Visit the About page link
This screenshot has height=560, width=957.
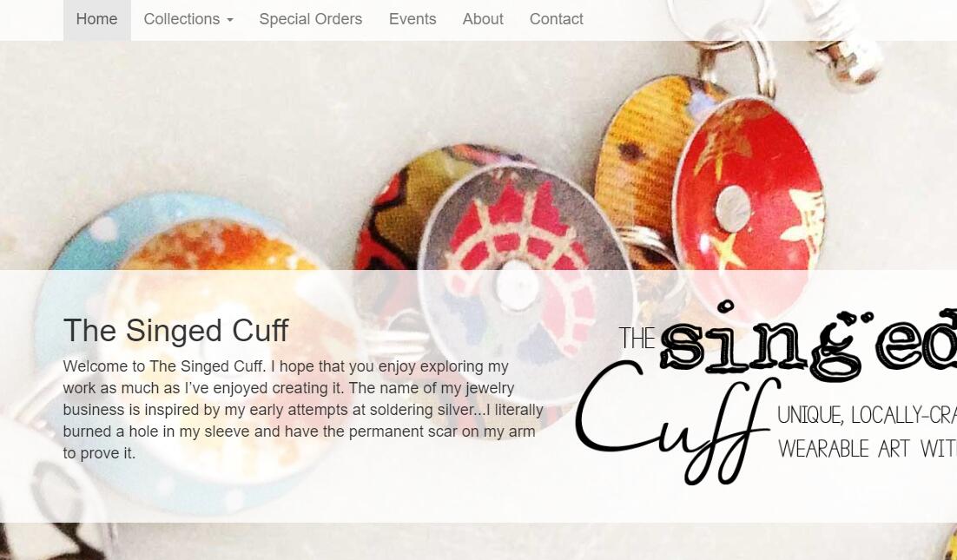click(483, 19)
